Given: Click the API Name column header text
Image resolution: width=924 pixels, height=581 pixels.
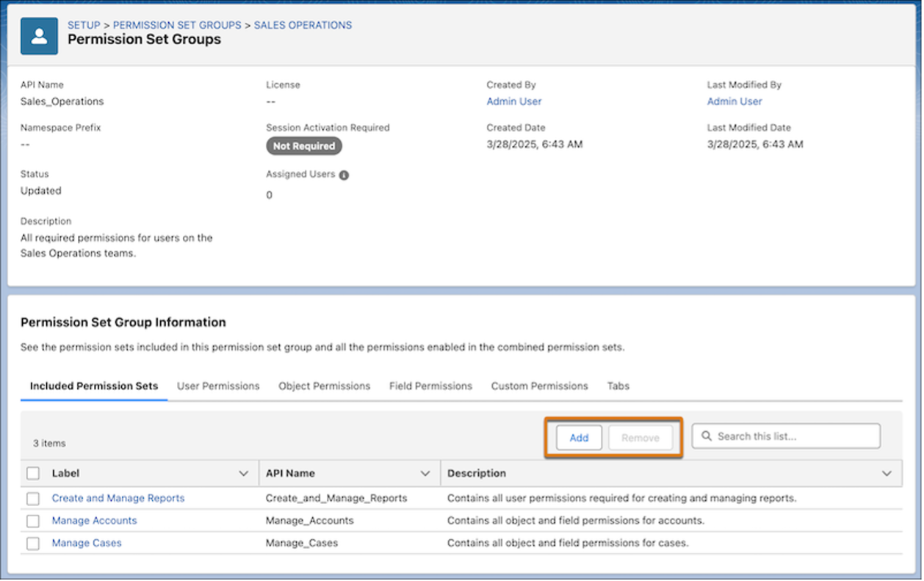Looking at the screenshot, I should (290, 474).
